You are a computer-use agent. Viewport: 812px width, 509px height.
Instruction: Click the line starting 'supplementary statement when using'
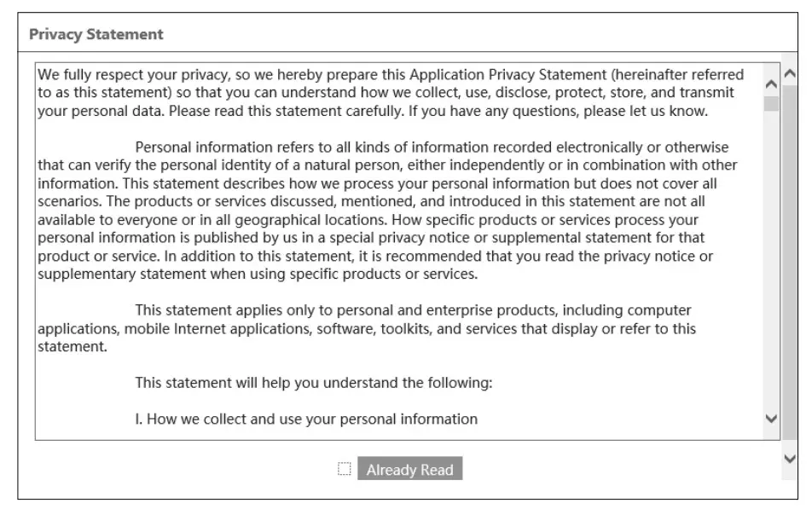click(257, 275)
